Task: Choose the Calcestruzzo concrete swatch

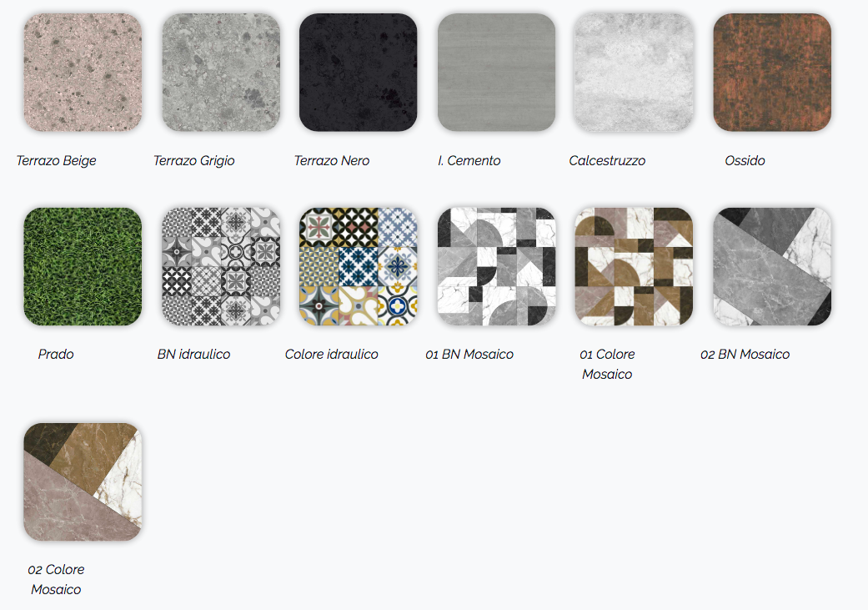Action: click(x=634, y=73)
